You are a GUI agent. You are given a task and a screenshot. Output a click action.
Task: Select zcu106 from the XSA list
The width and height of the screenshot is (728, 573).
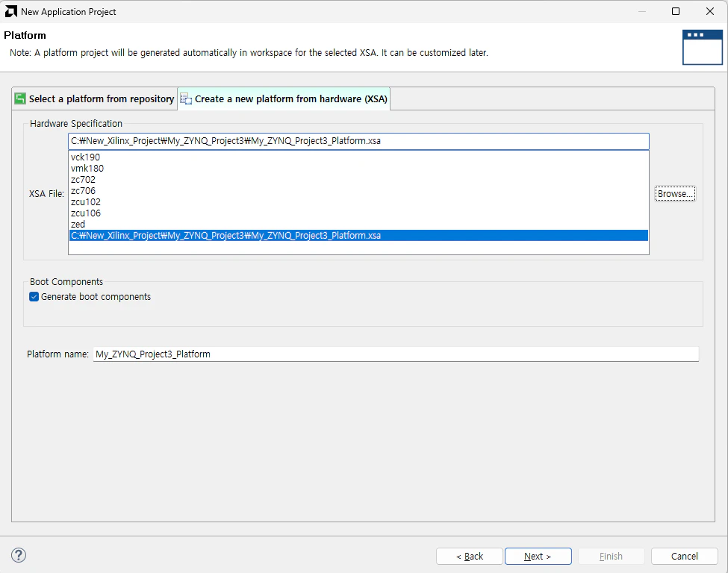tap(358, 213)
